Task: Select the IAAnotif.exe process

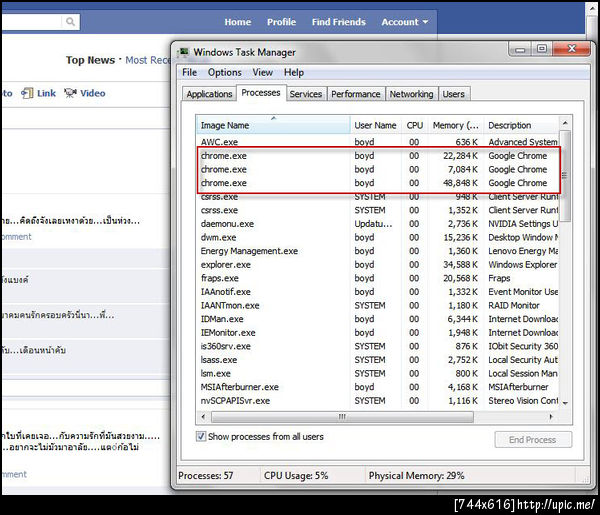Action: coord(377,292)
